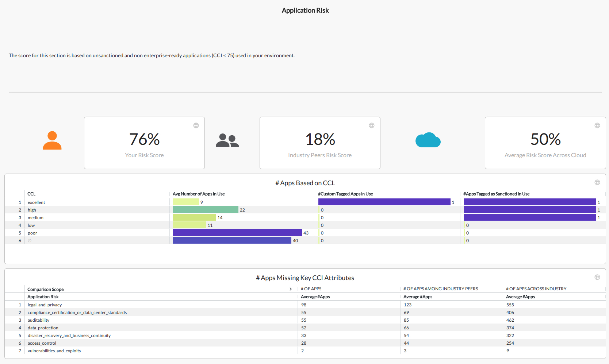609x364 pixels.
Task: Sort by #Apps Tagged as Sanctioned in Use header
Action: (x=496, y=194)
